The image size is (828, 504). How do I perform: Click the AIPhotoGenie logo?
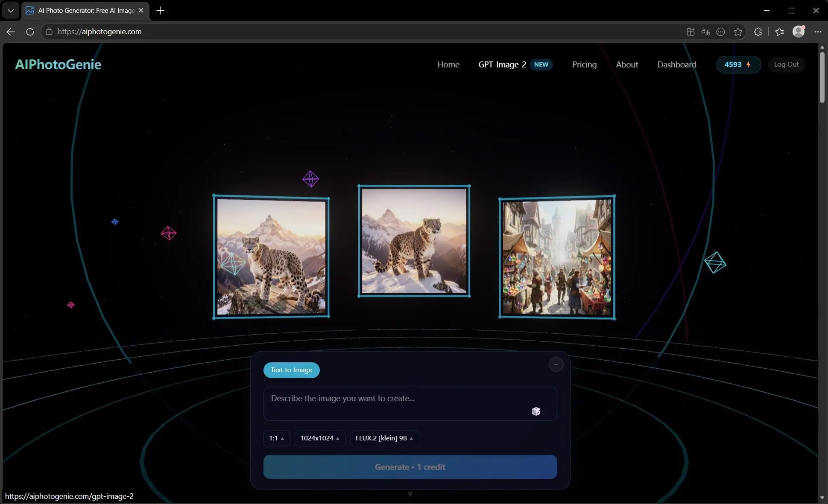click(58, 64)
